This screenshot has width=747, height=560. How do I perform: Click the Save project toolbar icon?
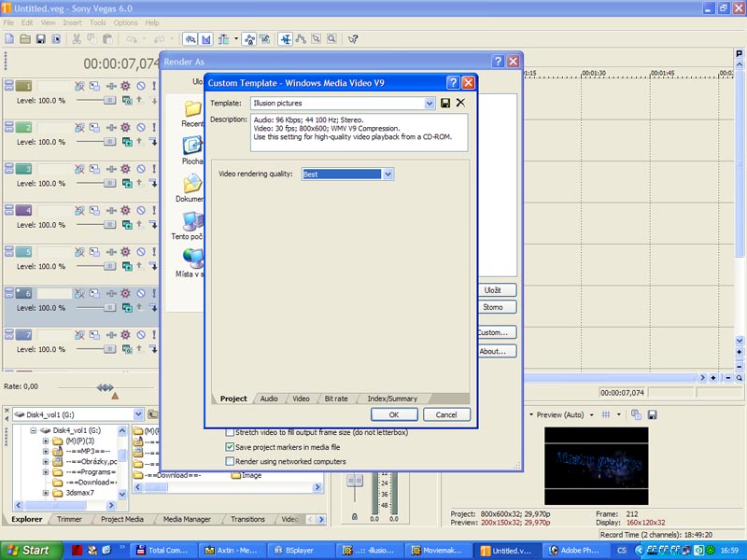[x=40, y=39]
